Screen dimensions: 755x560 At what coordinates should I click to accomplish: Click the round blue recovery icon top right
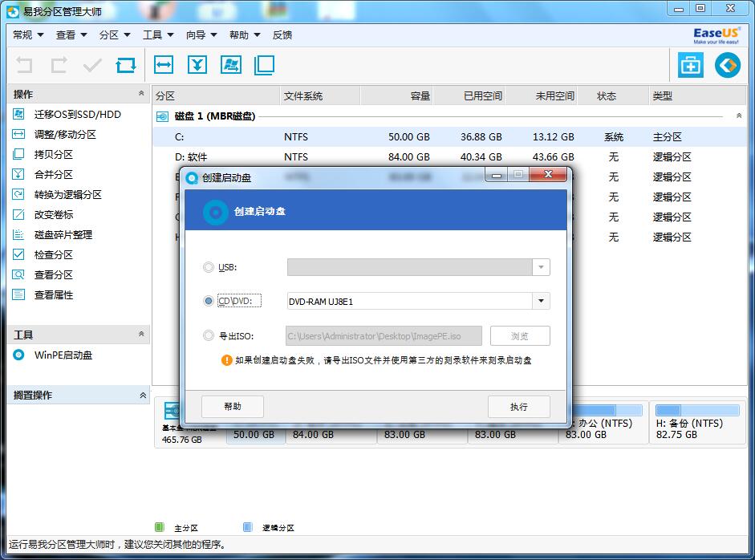(728, 64)
